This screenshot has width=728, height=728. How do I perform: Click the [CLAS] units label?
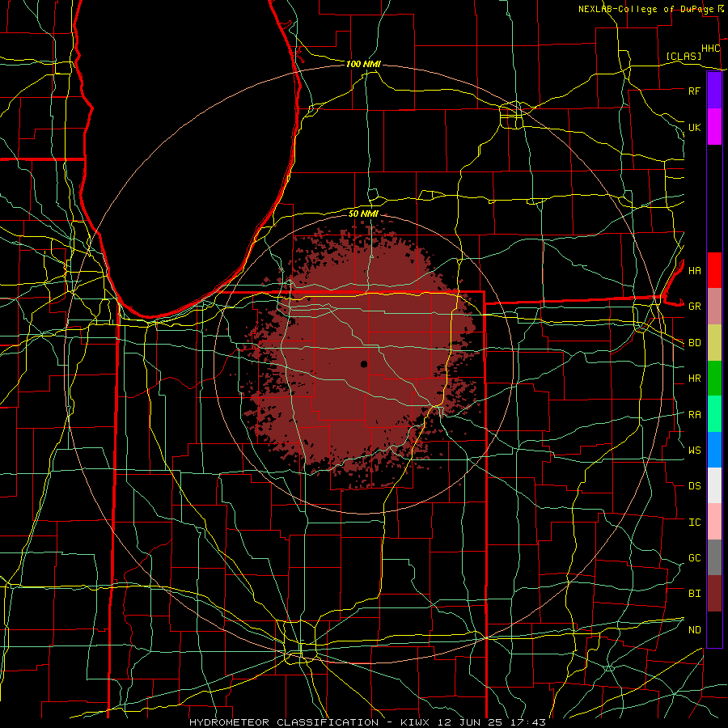pos(684,57)
